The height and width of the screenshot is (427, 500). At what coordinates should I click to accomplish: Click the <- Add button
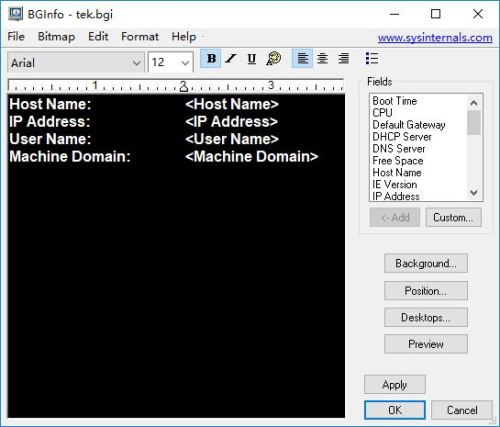click(395, 218)
